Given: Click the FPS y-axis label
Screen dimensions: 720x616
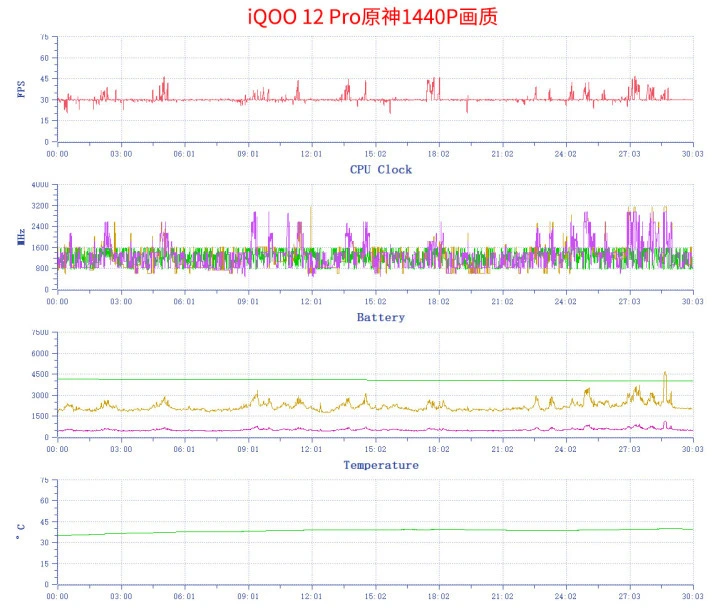Looking at the screenshot, I should (21, 89).
